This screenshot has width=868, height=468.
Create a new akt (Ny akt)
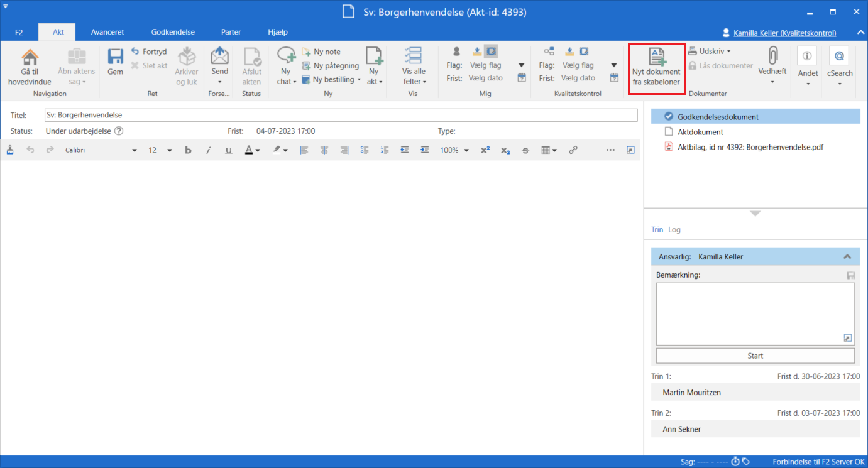coord(375,67)
